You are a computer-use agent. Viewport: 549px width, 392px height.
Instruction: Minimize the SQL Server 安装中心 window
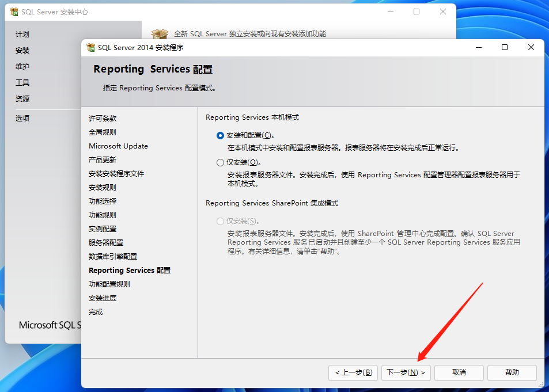click(391, 12)
